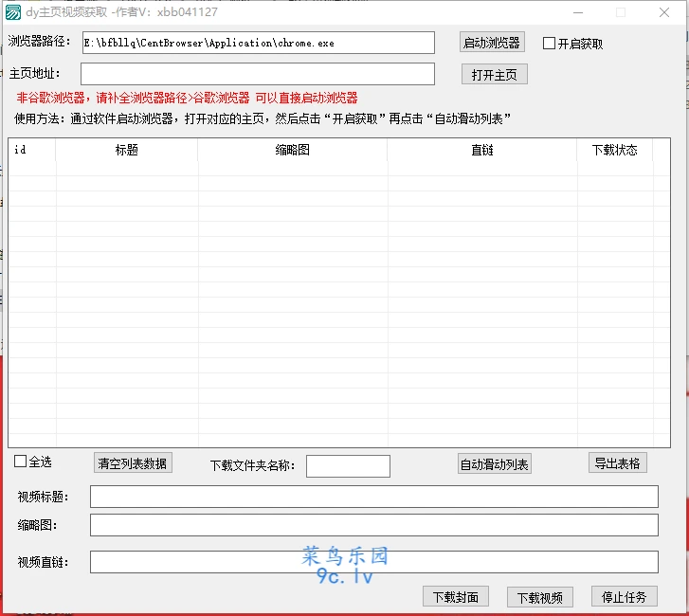Image resolution: width=689 pixels, height=616 pixels.
Task: Toggle the 全选 checkbox
Action: tap(21, 462)
